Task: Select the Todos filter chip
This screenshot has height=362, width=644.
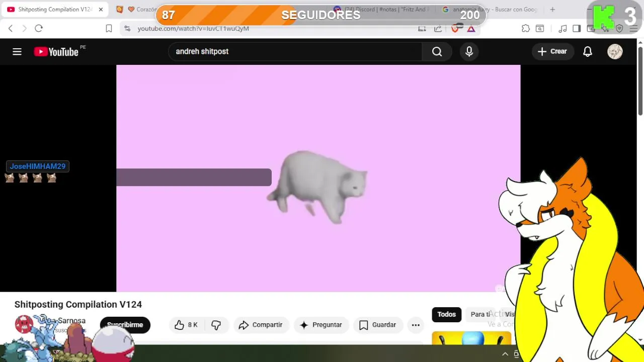Action: [446, 314]
